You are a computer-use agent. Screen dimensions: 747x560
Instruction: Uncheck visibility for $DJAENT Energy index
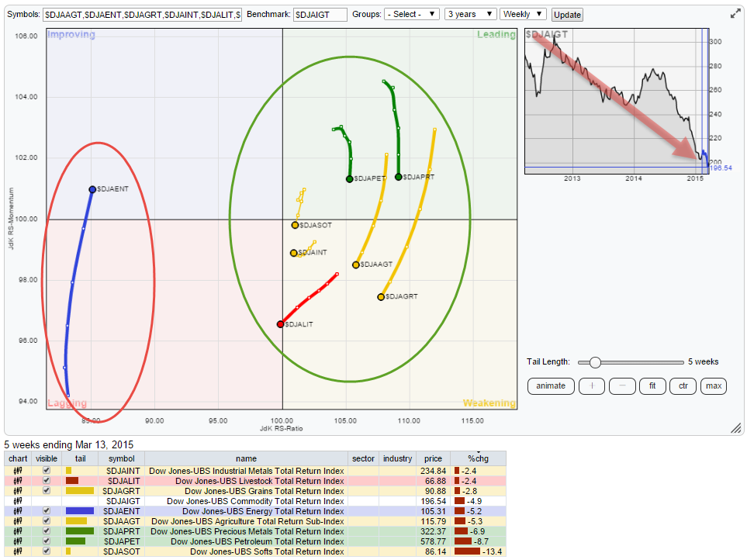pos(47,511)
